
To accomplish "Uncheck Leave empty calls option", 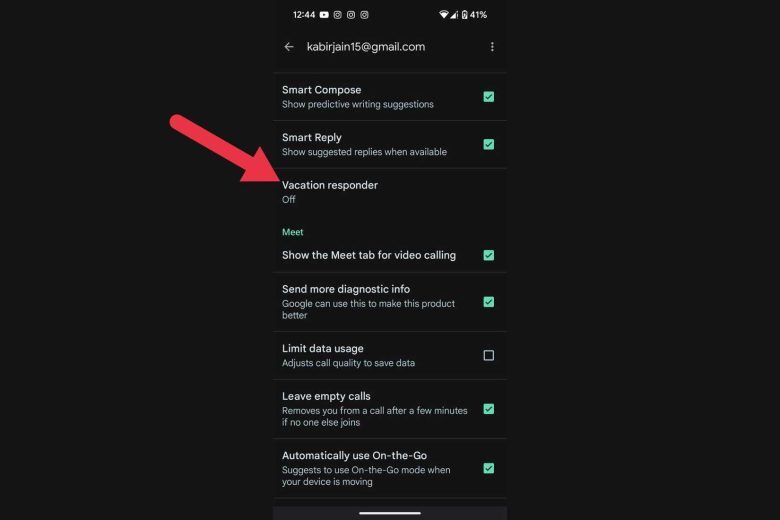I will click(488, 409).
